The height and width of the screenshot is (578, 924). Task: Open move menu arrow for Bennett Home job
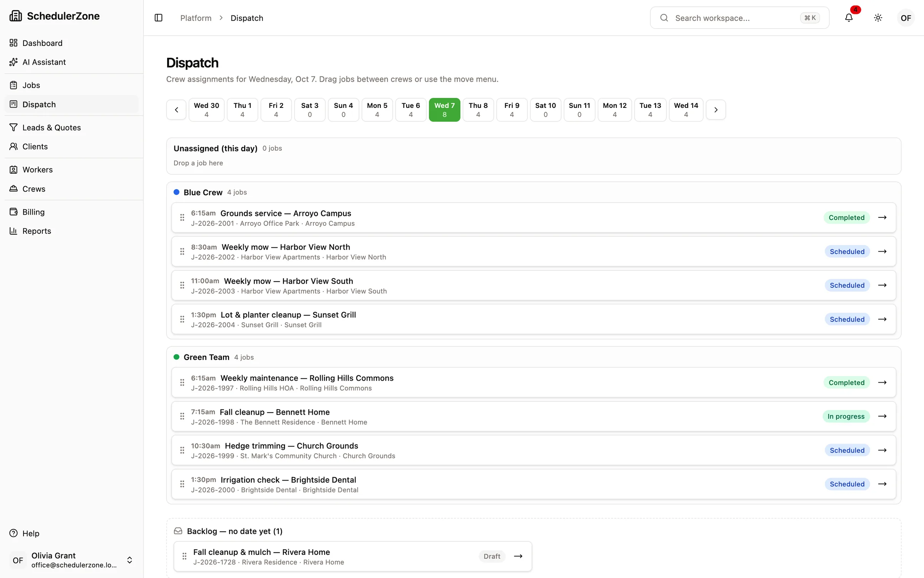pos(882,416)
